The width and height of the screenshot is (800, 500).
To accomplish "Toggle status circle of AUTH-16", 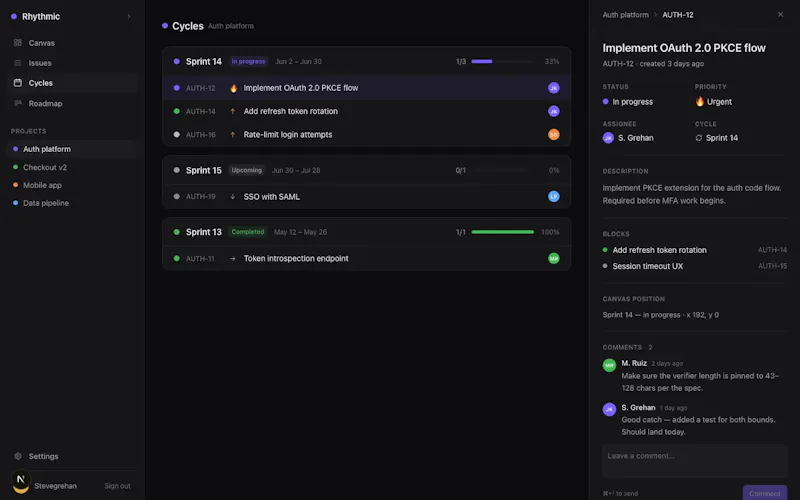I will (x=177, y=135).
